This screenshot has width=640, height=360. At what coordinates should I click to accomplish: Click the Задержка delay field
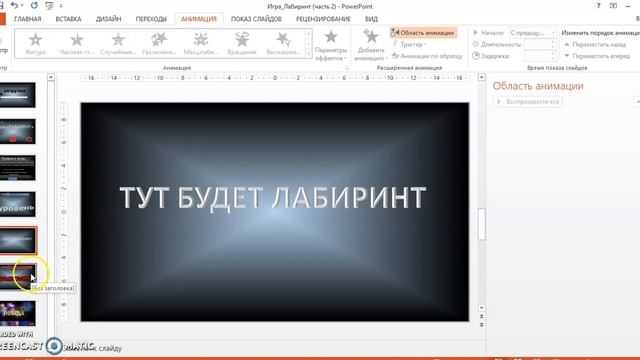(540, 56)
